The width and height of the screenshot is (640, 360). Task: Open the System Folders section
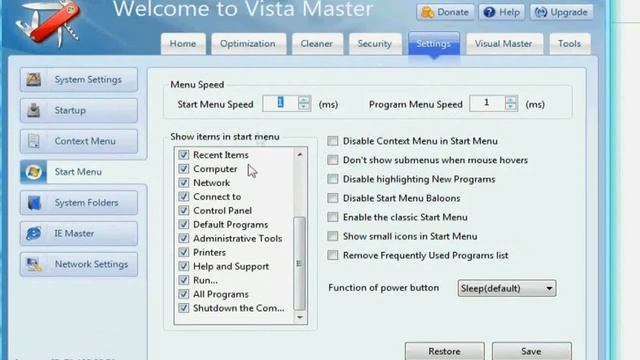point(79,203)
